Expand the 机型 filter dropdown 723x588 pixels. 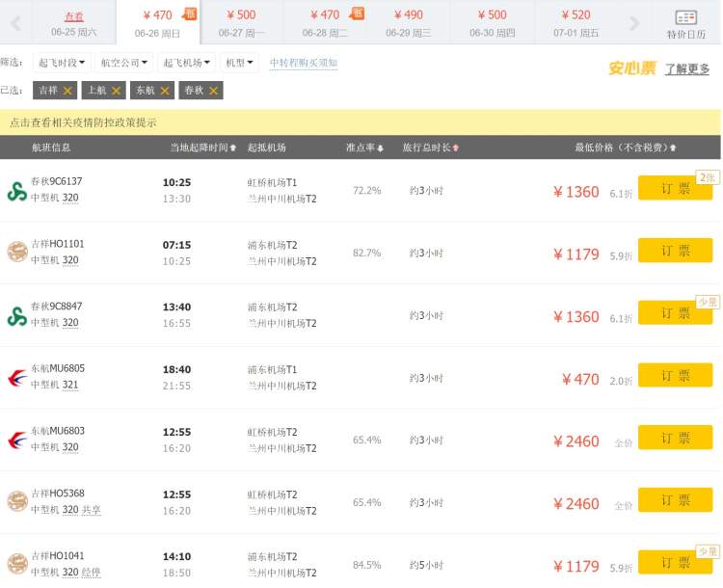(x=239, y=63)
